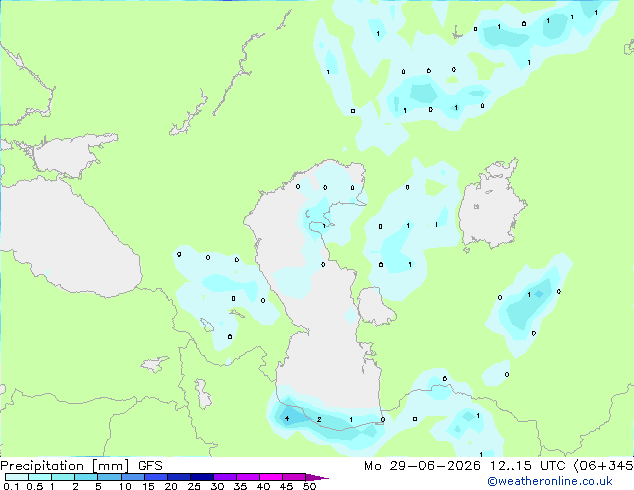634x490 pixels.
Task: Click the '25' legend scale label
Action: click(x=194, y=486)
